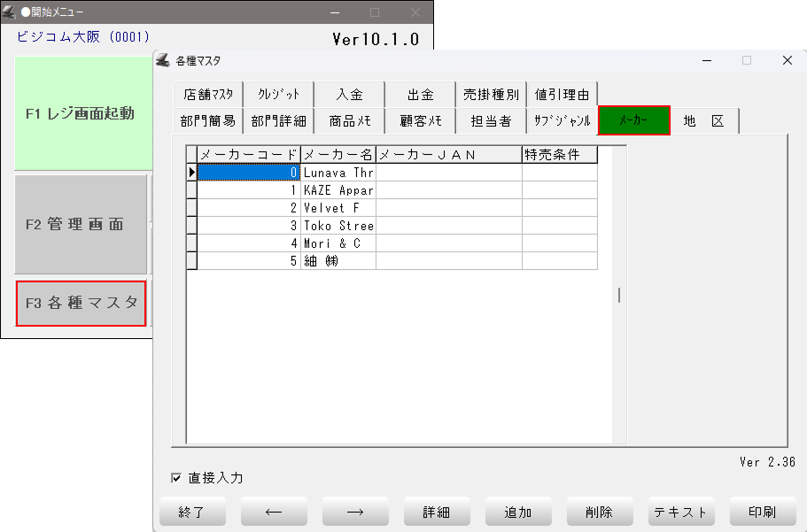Screen dimensions: 807x532
Task: Select row header of KAZE Appar row
Action: click(191, 190)
